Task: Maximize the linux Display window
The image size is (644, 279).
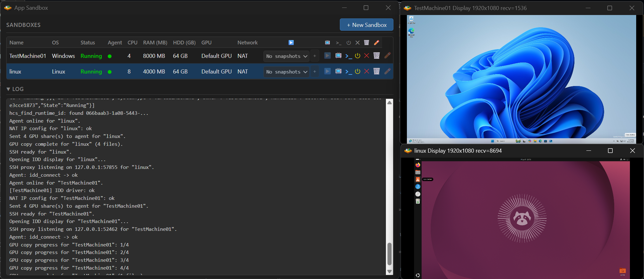Action: tap(610, 151)
